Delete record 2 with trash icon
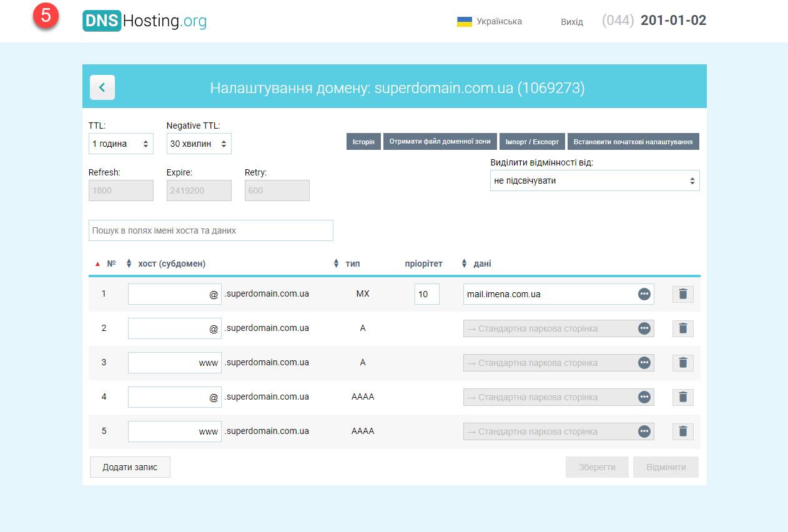 682,328
